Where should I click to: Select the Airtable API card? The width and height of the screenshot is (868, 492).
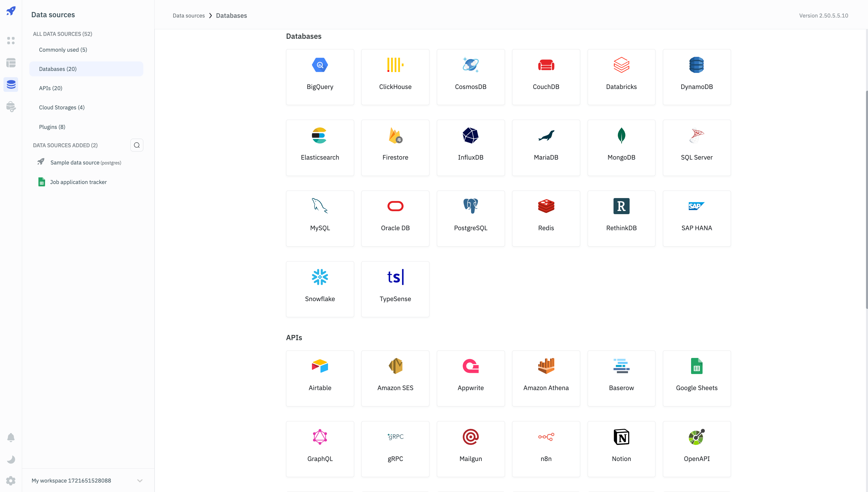click(320, 378)
